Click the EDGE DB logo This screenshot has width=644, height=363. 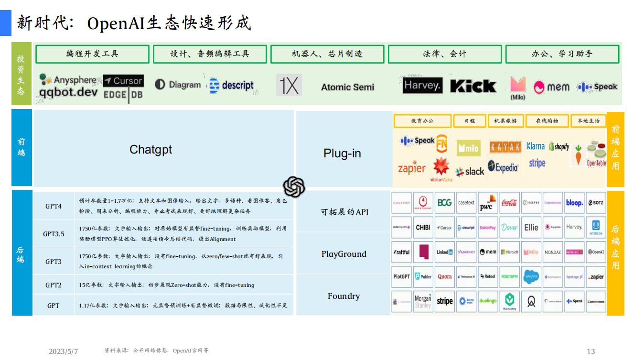point(123,94)
